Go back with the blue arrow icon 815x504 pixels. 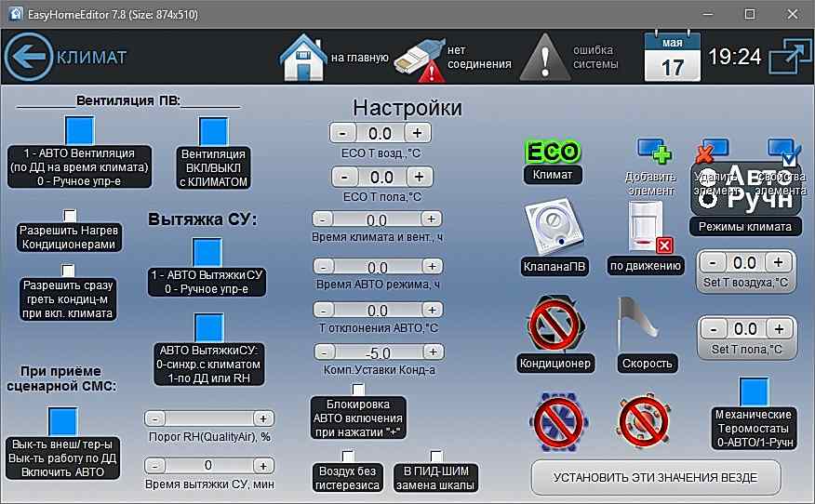pyautogui.click(x=29, y=57)
